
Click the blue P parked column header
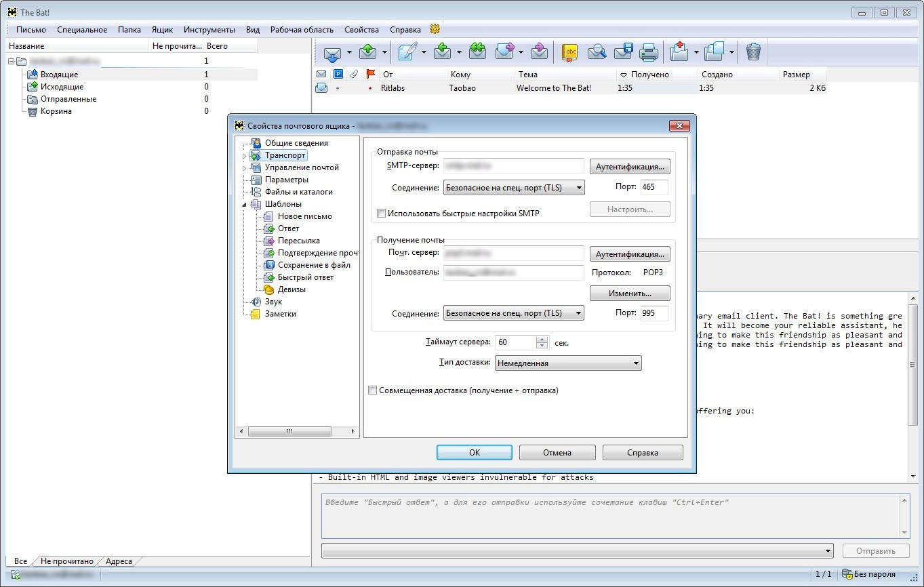coord(338,74)
